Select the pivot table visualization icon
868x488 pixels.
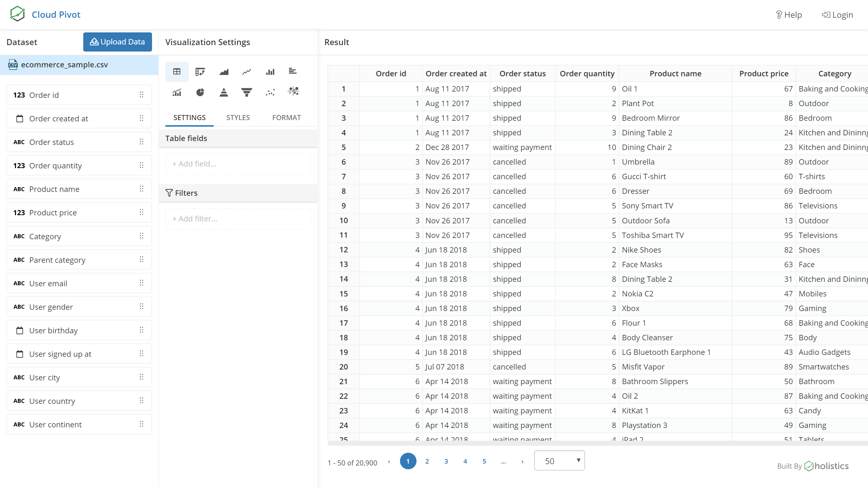200,71
